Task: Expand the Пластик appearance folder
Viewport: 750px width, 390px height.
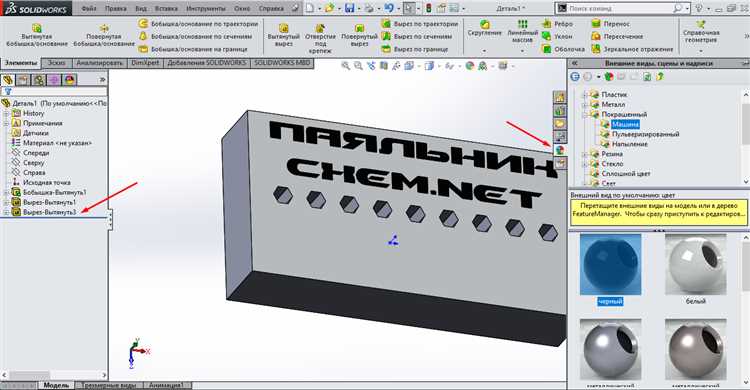Action: pos(585,95)
